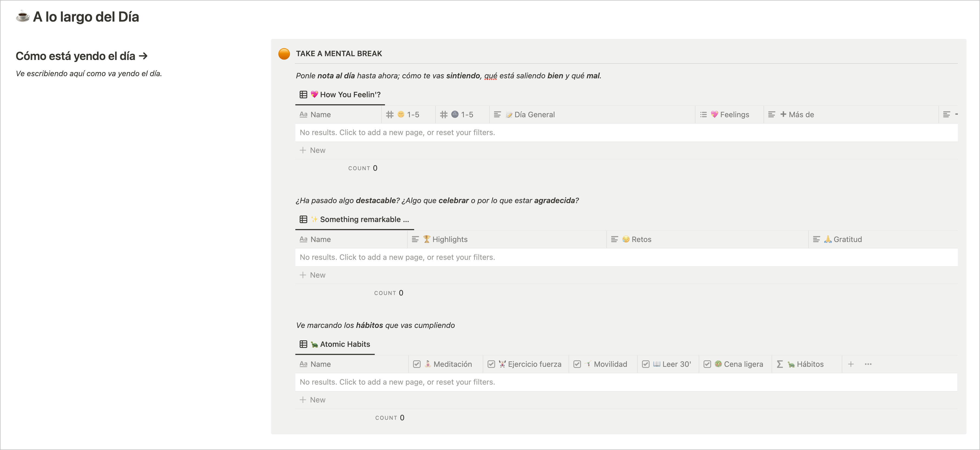Click the table icon beside How You Feelin'?
980x450 pixels.
(x=303, y=95)
